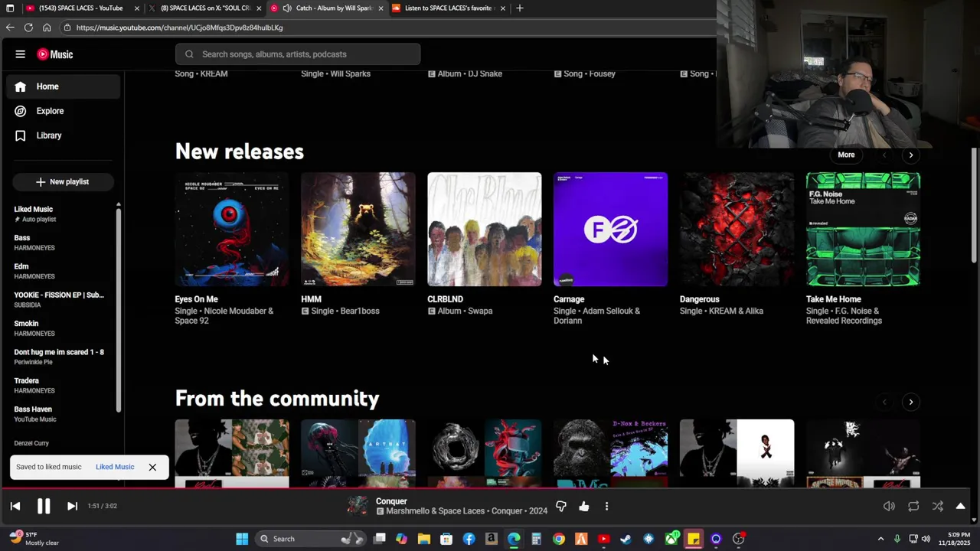Show next From the community items

(911, 402)
